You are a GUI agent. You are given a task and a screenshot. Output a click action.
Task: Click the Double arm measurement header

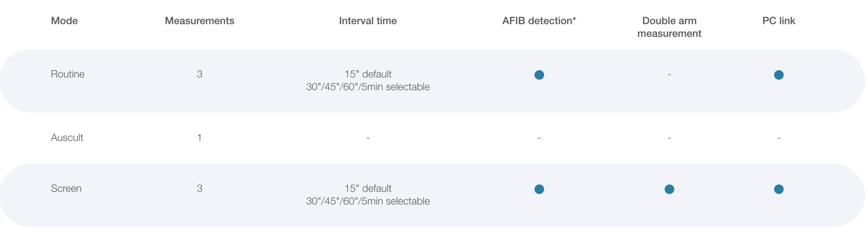pyautogui.click(x=669, y=27)
